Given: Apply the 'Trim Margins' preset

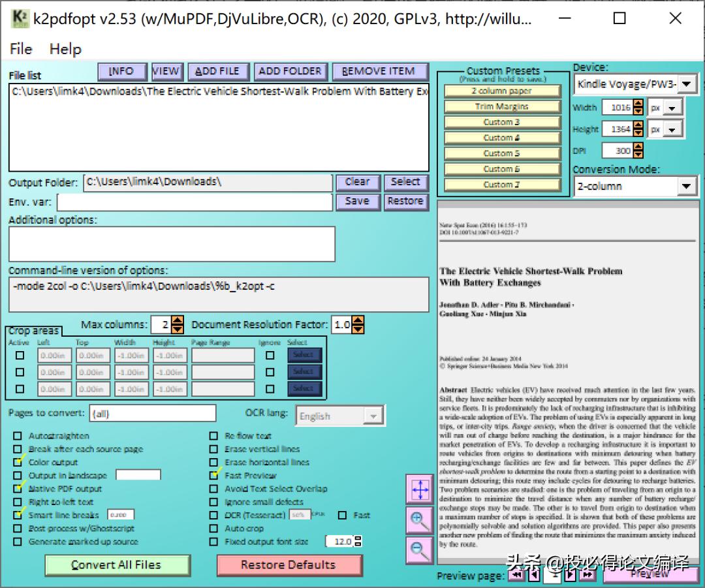Looking at the screenshot, I should tap(502, 106).
